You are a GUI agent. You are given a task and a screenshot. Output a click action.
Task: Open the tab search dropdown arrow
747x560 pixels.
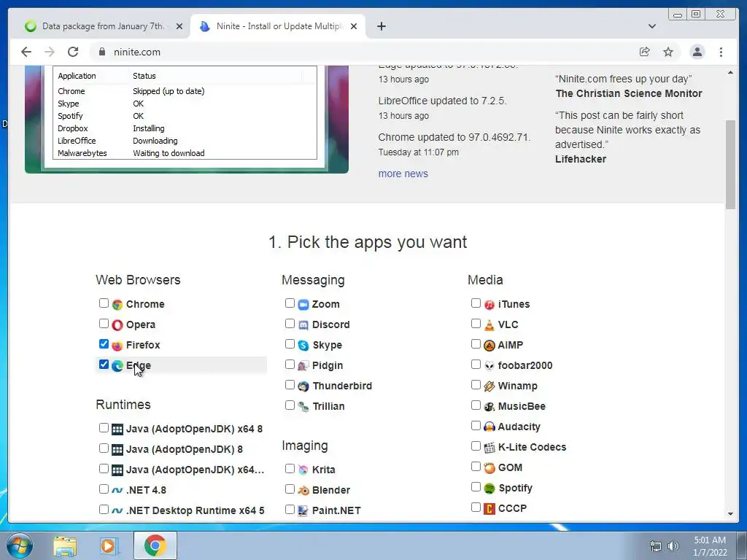(652, 26)
